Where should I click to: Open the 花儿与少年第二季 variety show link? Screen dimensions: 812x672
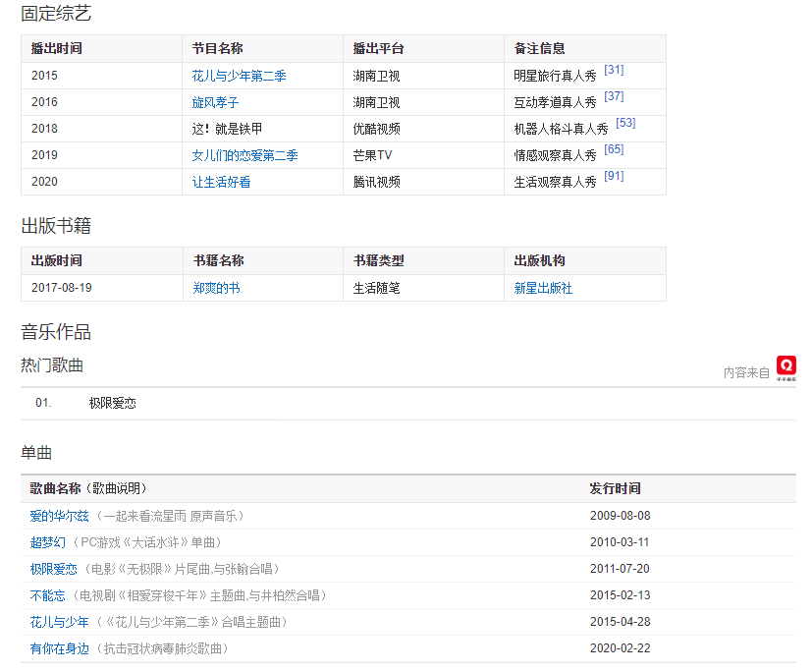pyautogui.click(x=239, y=76)
